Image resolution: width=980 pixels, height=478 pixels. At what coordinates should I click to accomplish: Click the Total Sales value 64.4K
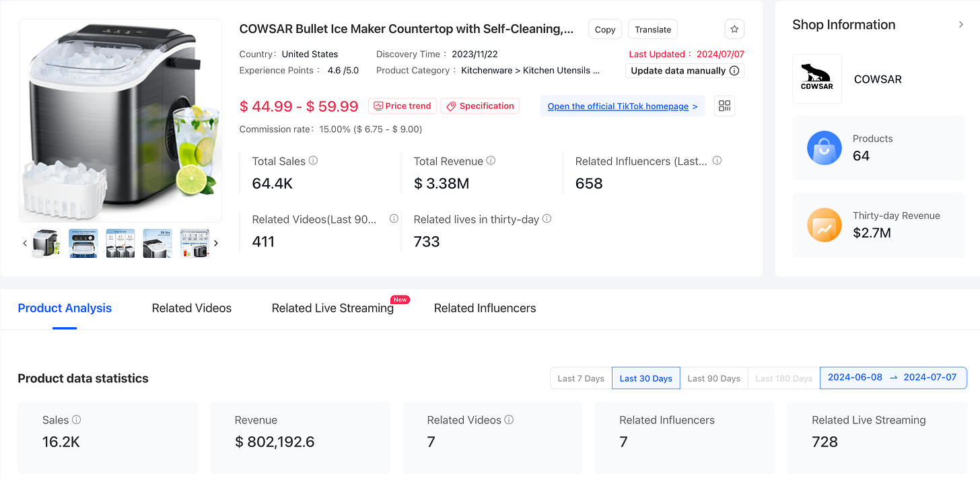(x=273, y=184)
